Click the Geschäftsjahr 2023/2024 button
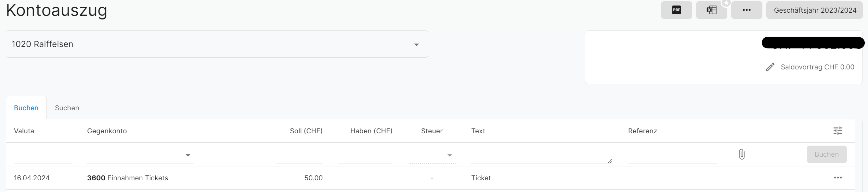The height and width of the screenshot is (192, 868). (815, 10)
